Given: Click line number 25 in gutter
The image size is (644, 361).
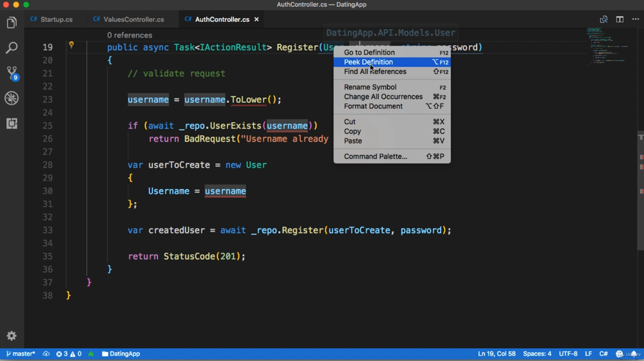Looking at the screenshot, I should 48,126.
